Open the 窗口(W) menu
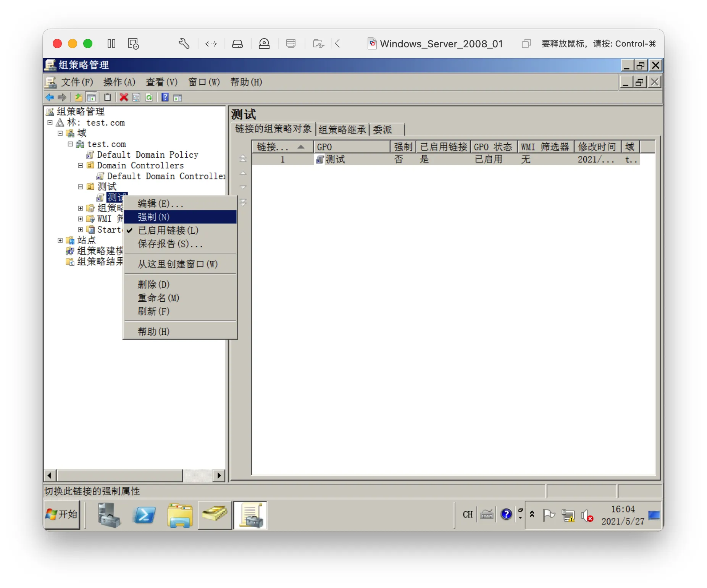This screenshot has height=588, width=707. (x=204, y=82)
